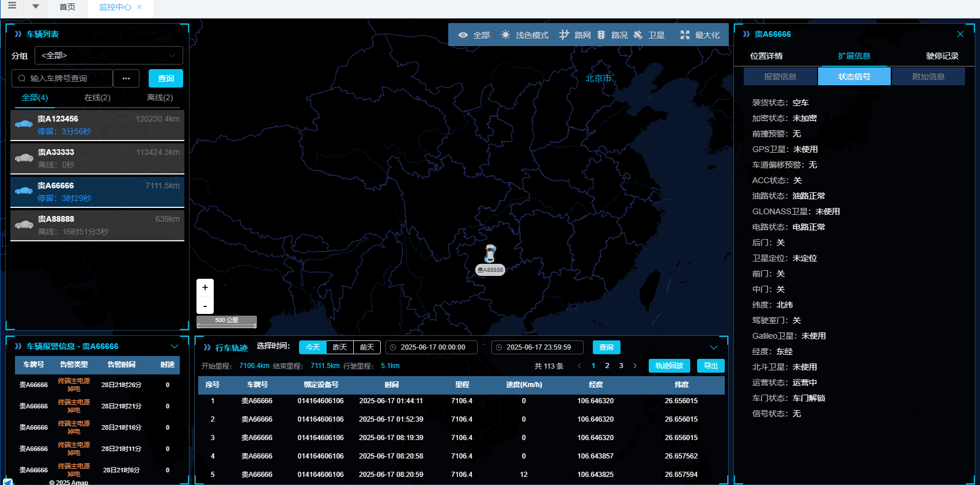
Task: Go to page 2 of track records
Action: [x=607, y=366]
